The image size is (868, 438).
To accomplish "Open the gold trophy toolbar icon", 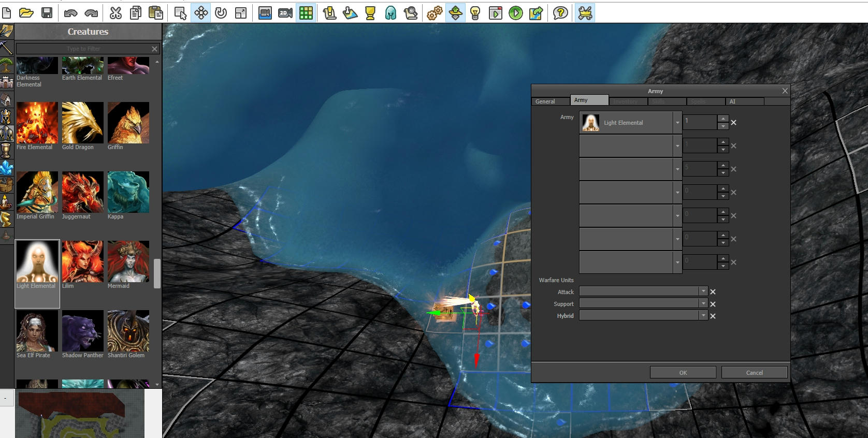I will click(370, 13).
